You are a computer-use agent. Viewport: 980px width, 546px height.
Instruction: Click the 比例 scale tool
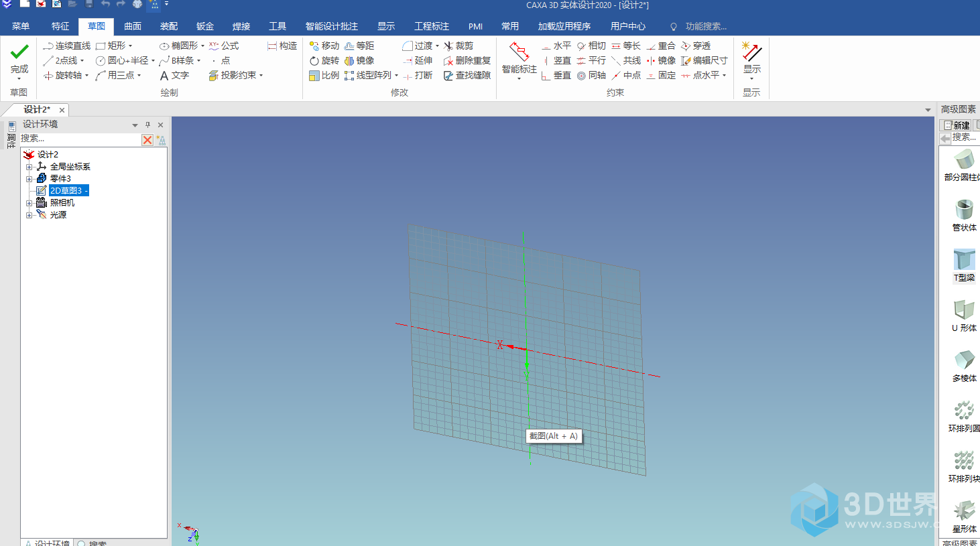point(324,75)
